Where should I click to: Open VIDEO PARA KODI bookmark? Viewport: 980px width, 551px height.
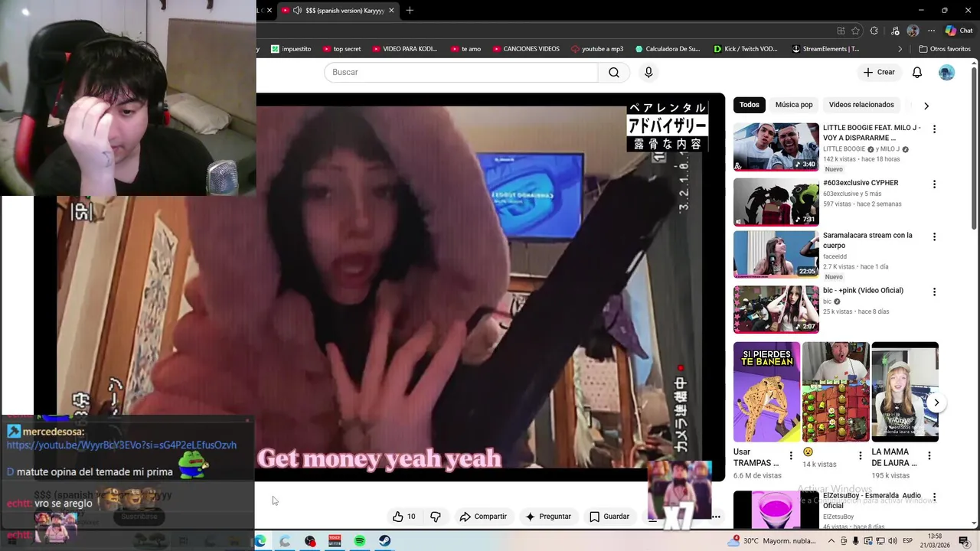(404, 49)
